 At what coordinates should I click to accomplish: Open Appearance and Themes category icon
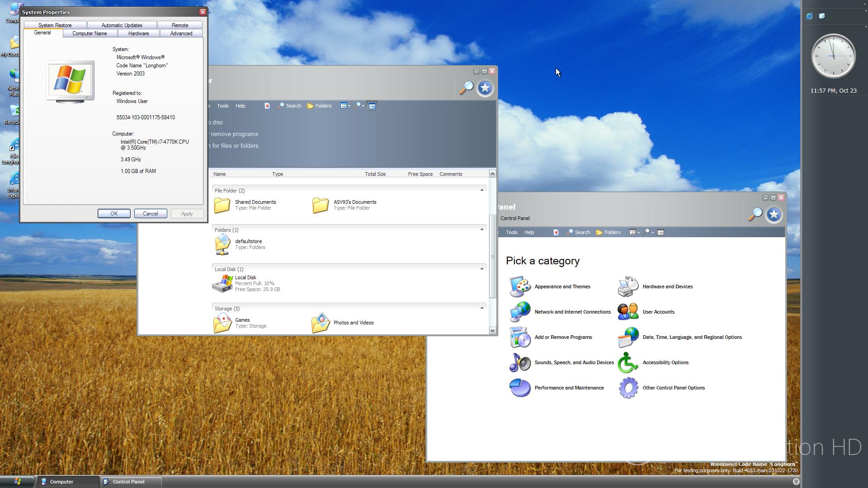click(x=520, y=286)
